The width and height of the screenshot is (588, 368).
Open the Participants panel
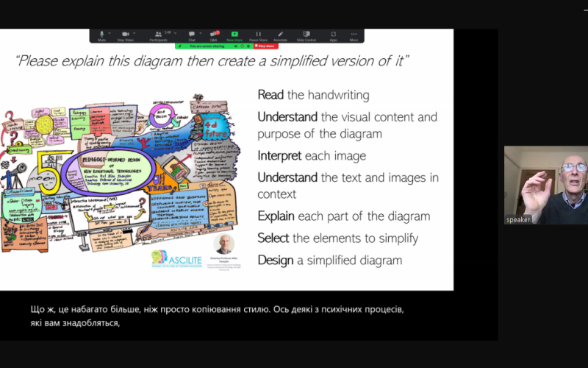click(158, 35)
